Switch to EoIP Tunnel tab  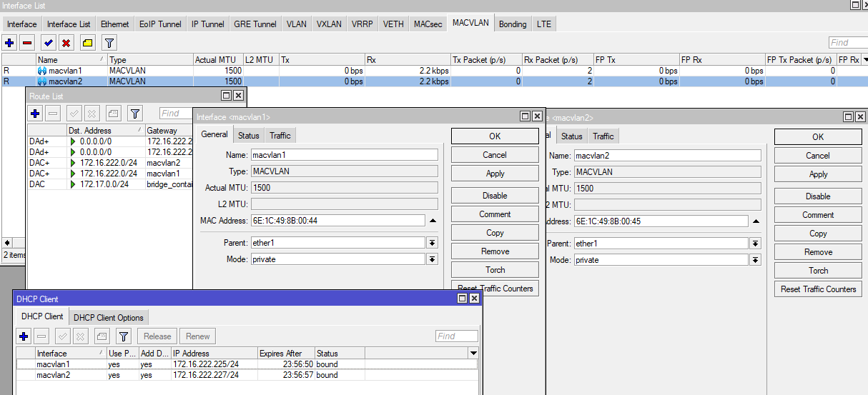click(x=160, y=24)
